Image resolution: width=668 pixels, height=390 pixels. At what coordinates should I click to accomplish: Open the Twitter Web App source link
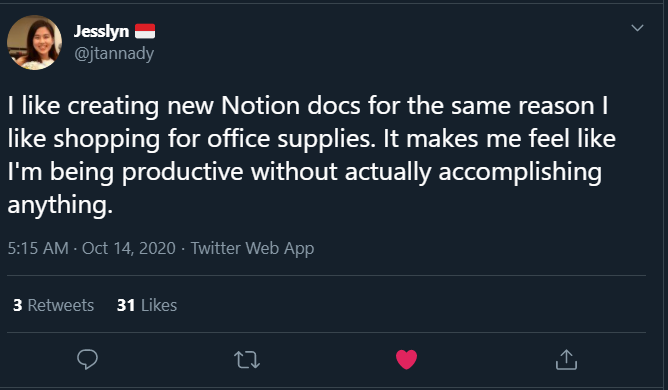tap(252, 248)
